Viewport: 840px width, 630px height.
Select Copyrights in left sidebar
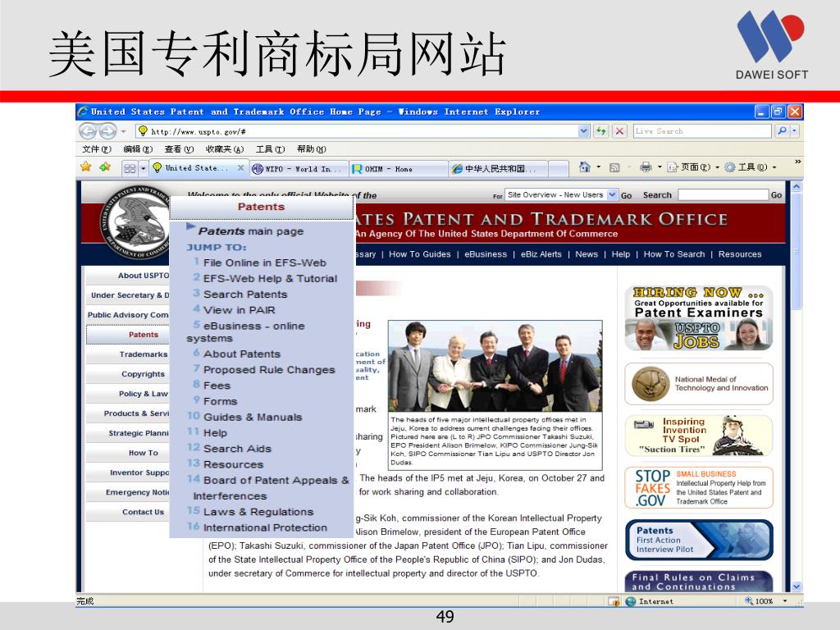(x=128, y=374)
